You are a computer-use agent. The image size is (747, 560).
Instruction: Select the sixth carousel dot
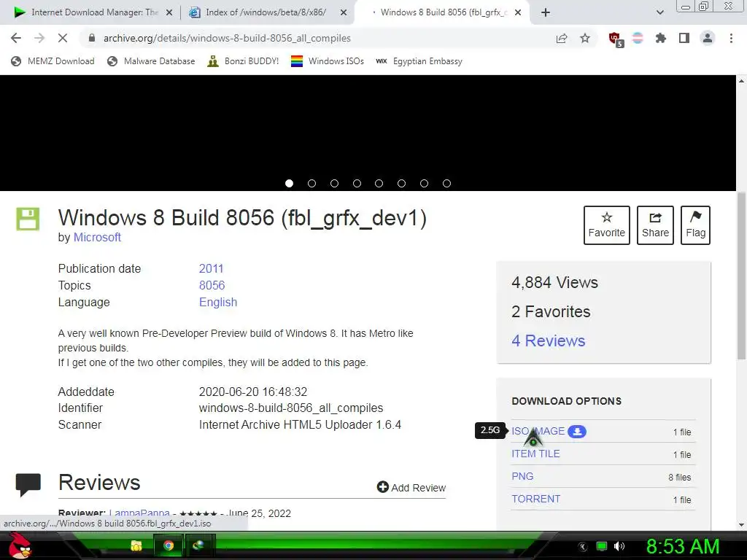[402, 183]
